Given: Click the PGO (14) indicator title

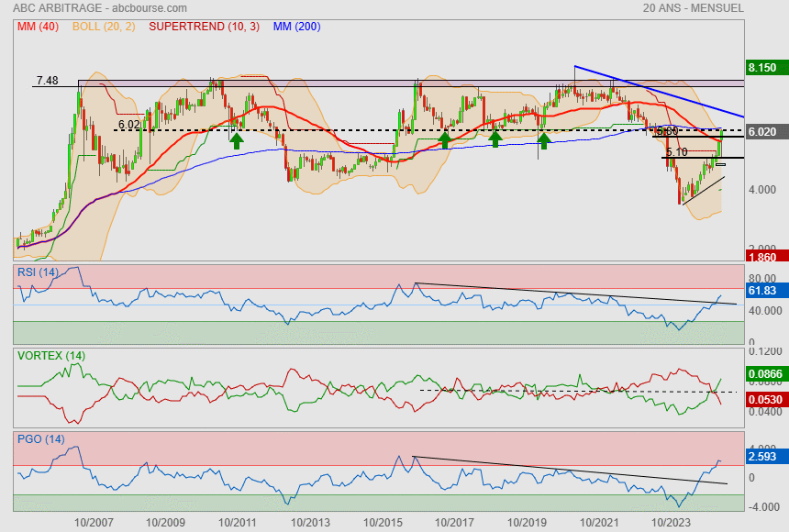Looking at the screenshot, I should tap(39, 438).
